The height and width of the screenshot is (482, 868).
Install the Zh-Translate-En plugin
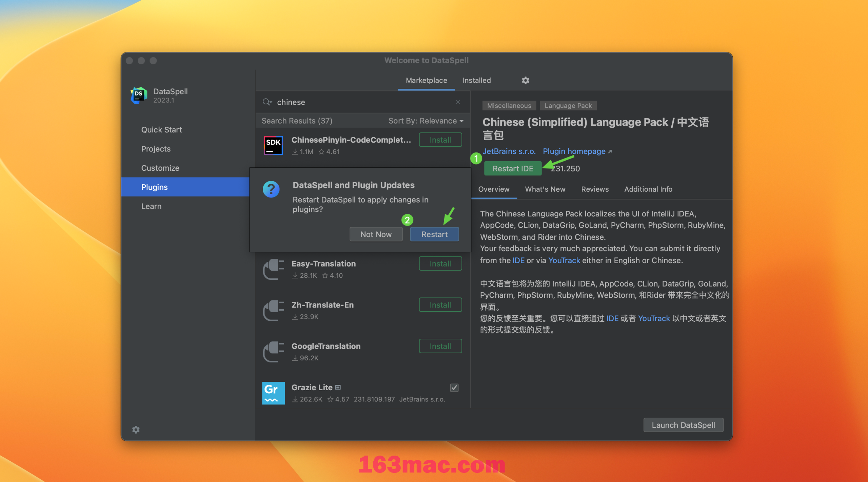click(440, 305)
